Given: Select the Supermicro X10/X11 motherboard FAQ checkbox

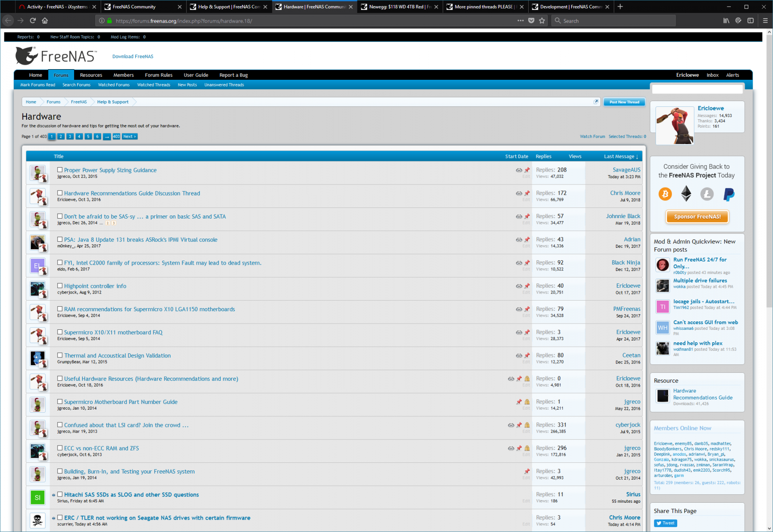Looking at the screenshot, I should pos(59,332).
